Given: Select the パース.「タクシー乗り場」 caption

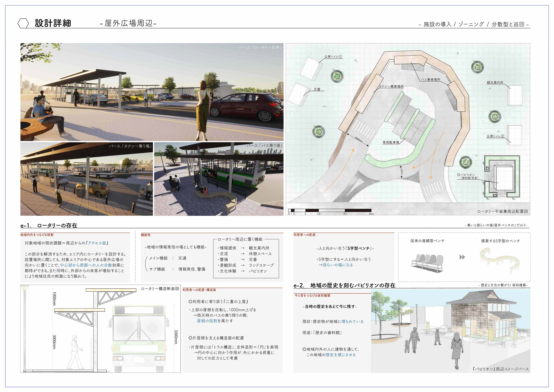Looking at the screenshot, I should click(130, 146).
